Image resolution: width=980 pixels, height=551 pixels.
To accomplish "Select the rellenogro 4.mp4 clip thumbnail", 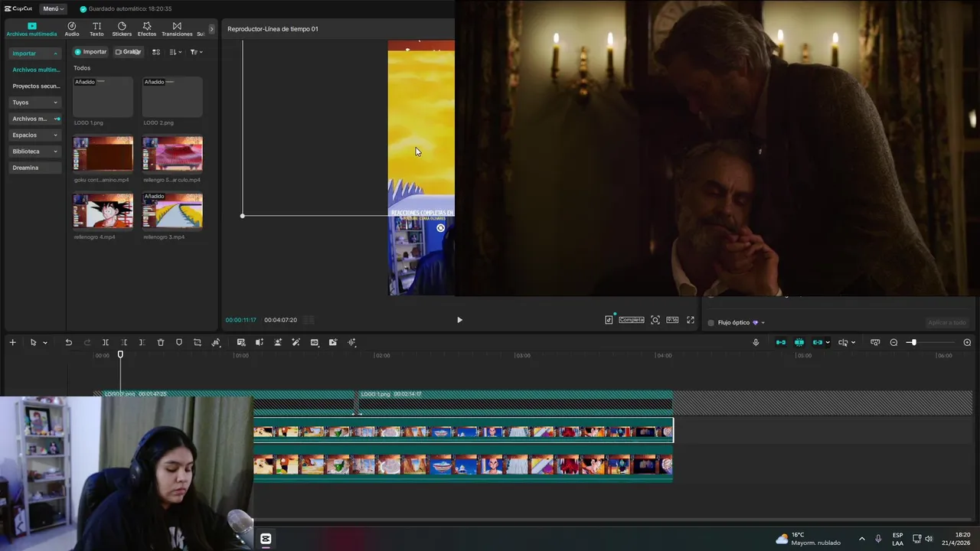I will (x=103, y=210).
